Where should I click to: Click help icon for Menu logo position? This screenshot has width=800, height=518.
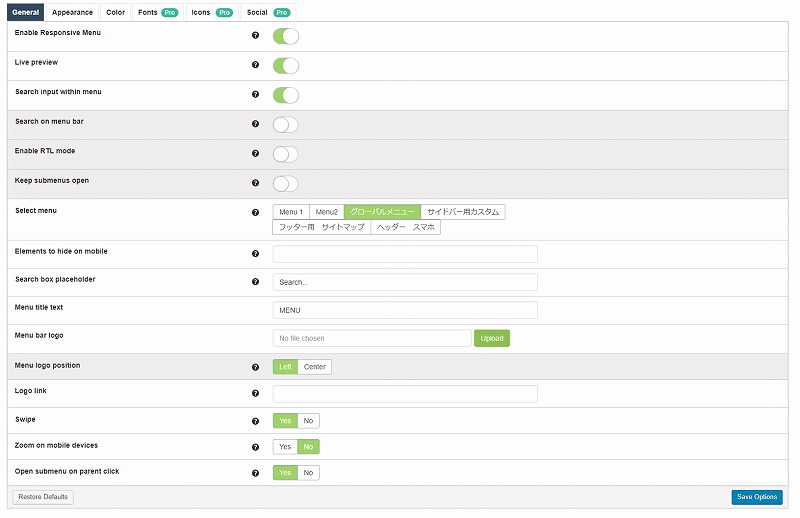point(255,367)
